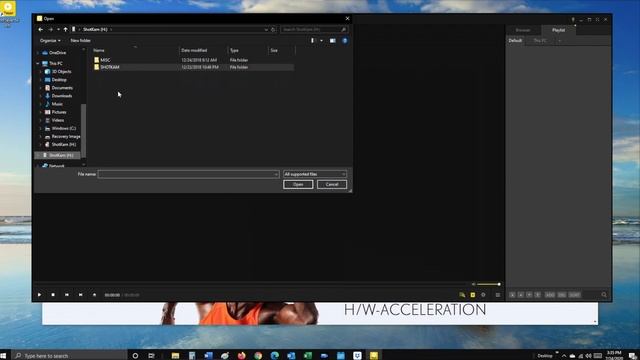640x360 pixels.
Task: Launch Firefox from the taskbar
Action: point(242,356)
